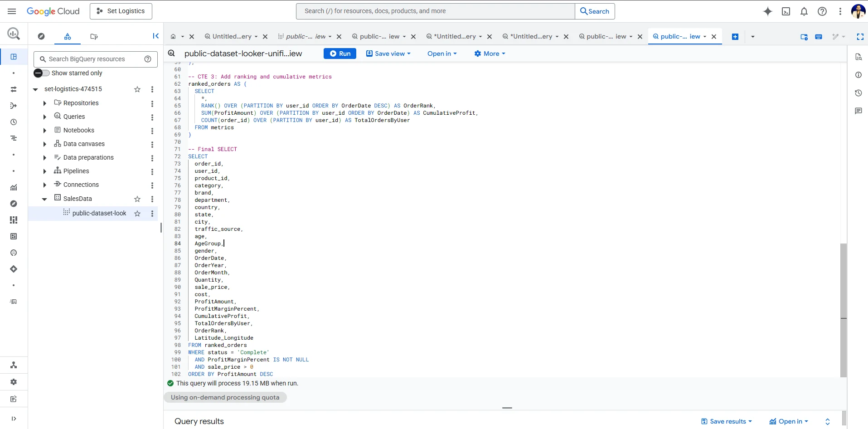
Task: Click the Search button in top bar
Action: point(595,11)
